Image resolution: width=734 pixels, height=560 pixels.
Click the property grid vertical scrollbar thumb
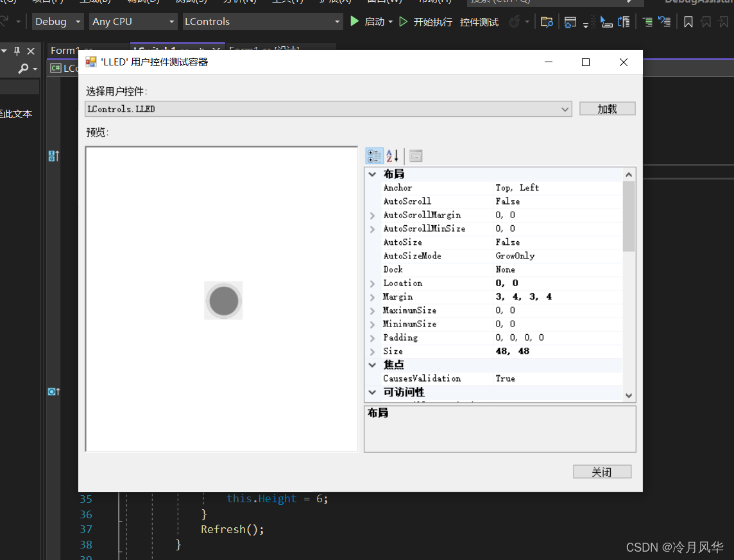click(x=629, y=216)
